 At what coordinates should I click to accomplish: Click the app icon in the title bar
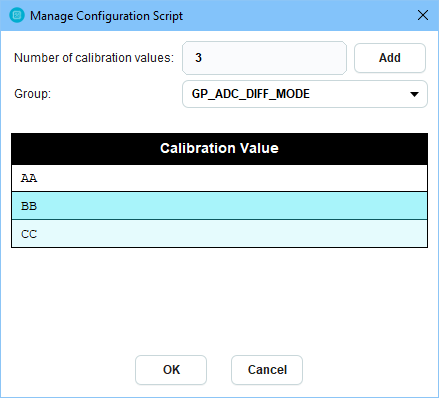(17, 15)
